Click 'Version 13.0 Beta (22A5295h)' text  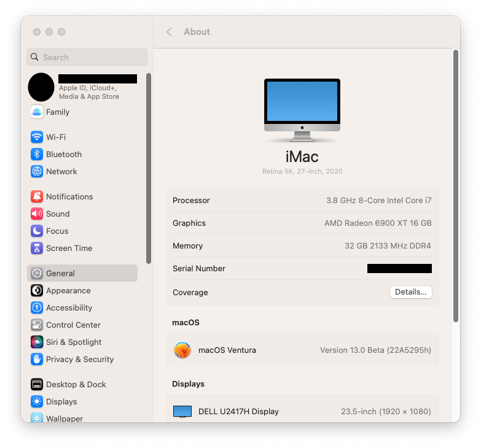(x=375, y=350)
